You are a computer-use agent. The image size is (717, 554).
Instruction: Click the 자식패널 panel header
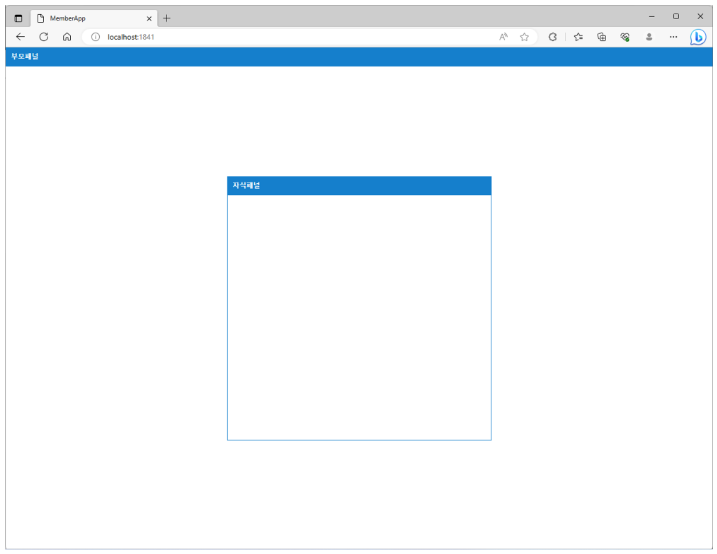(x=359, y=186)
